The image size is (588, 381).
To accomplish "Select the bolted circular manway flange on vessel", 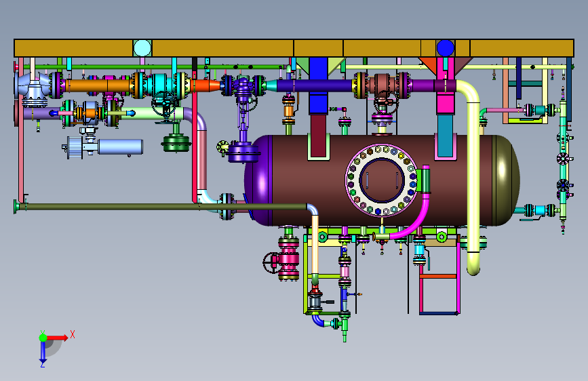I will coord(381,180).
